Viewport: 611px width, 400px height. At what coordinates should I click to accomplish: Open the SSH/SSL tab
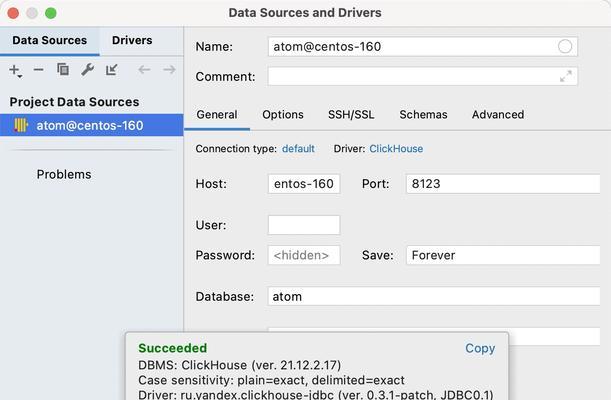click(x=351, y=115)
